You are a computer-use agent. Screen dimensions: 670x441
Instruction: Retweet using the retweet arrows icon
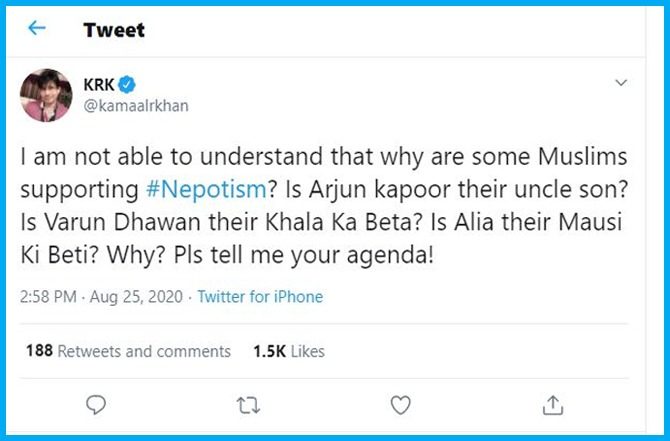pos(248,404)
